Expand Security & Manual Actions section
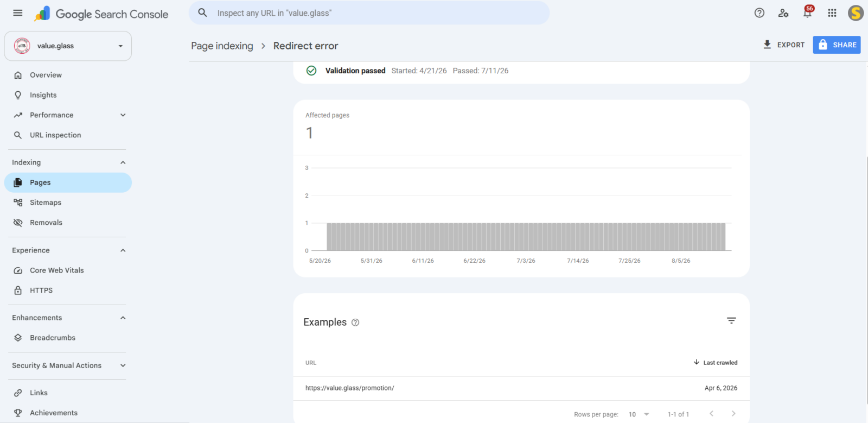Viewport: 868px width, 423px height. 123,365
